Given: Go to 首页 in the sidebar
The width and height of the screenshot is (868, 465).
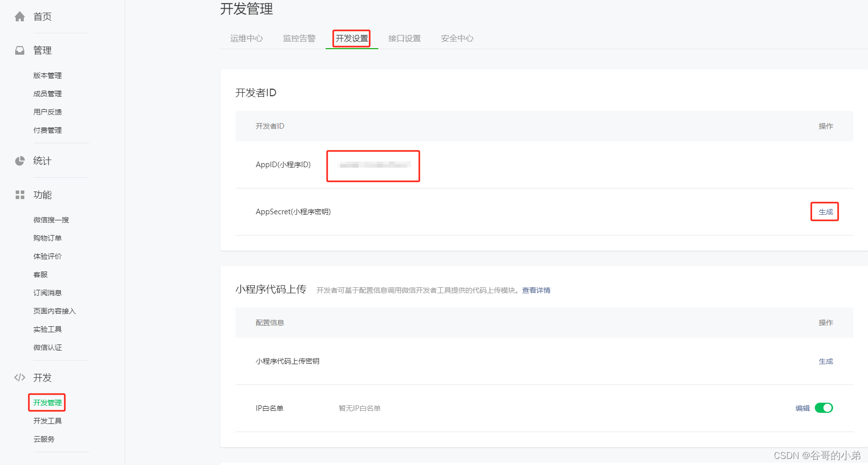Looking at the screenshot, I should point(43,17).
